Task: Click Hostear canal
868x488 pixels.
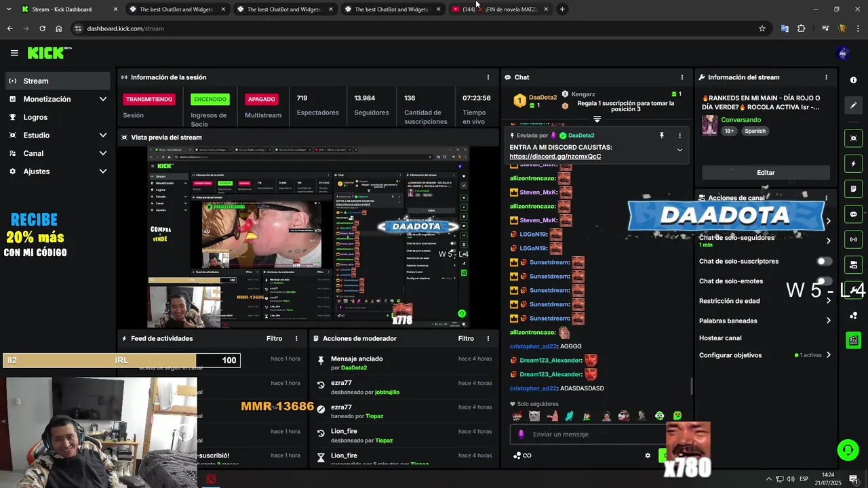Action: click(x=720, y=338)
